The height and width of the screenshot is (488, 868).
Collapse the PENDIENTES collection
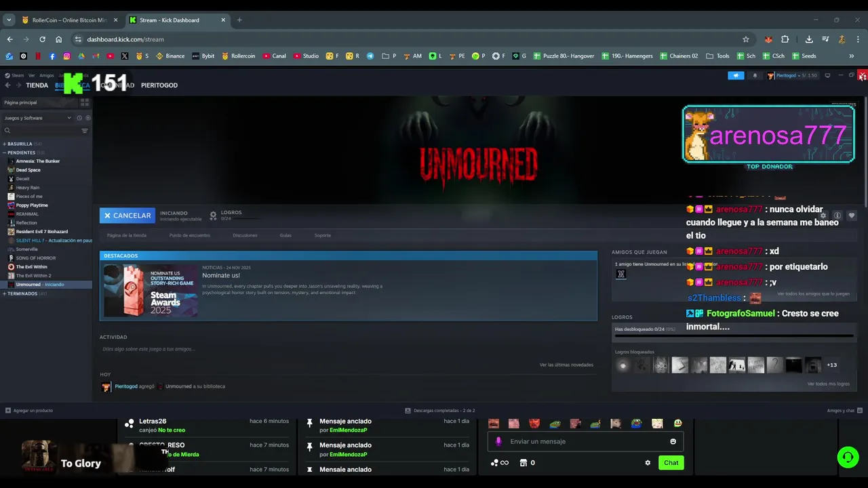(24, 152)
